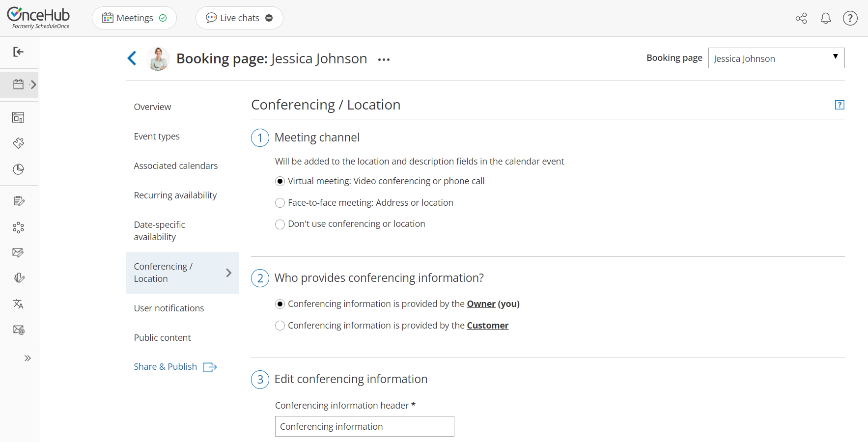868x442 pixels.
Task: Open the User notifications section
Action: 168,308
